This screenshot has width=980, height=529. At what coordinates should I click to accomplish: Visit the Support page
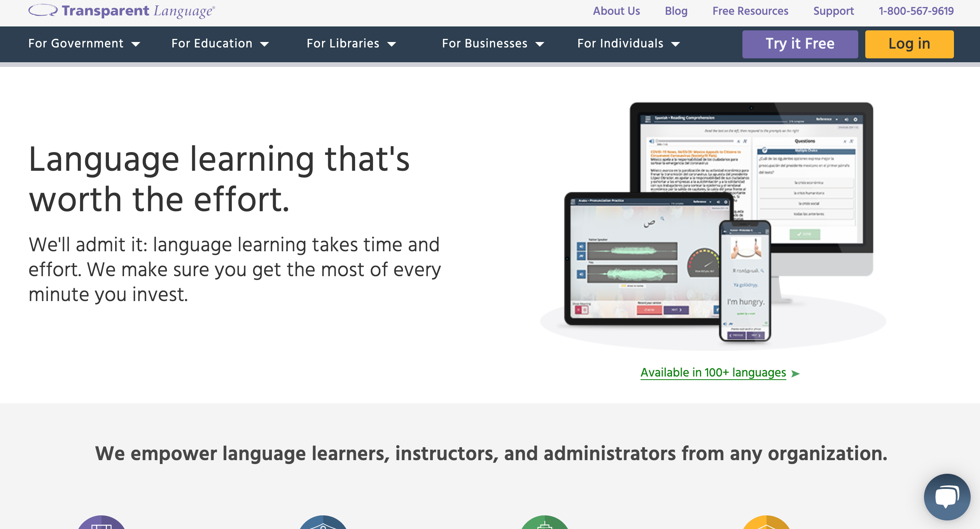tap(833, 11)
